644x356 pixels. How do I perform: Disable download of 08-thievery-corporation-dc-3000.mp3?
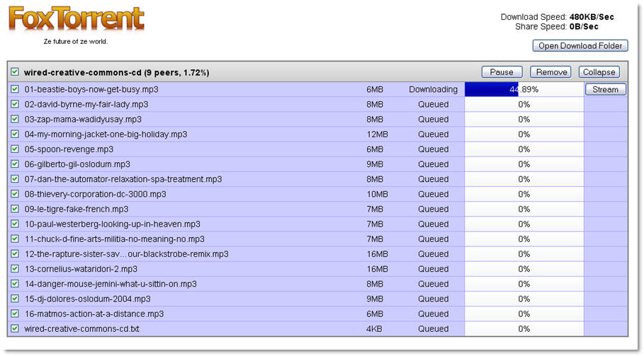pyautogui.click(x=15, y=195)
